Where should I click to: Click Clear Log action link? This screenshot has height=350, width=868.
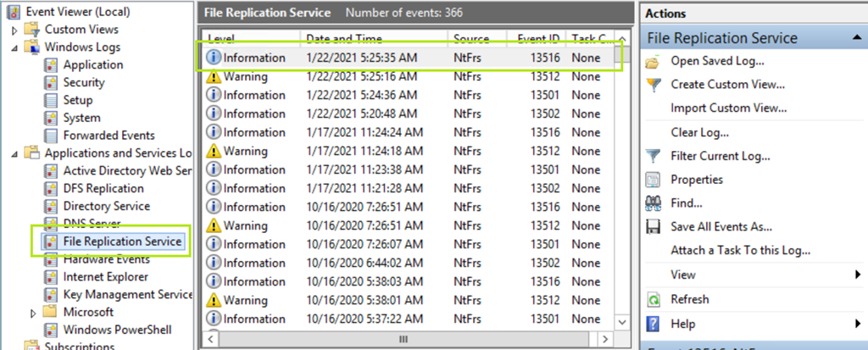(x=699, y=132)
